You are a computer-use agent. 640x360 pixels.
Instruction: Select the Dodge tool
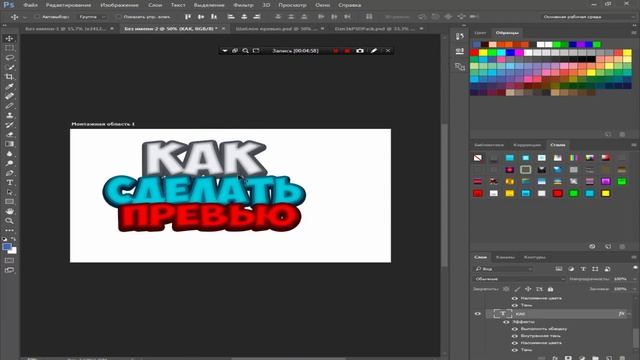coord(9,163)
